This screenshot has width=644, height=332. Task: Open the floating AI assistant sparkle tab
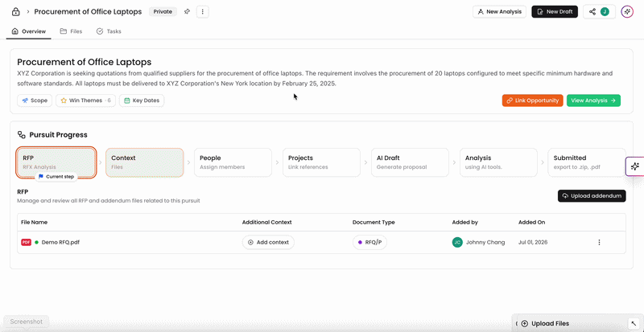(634, 166)
